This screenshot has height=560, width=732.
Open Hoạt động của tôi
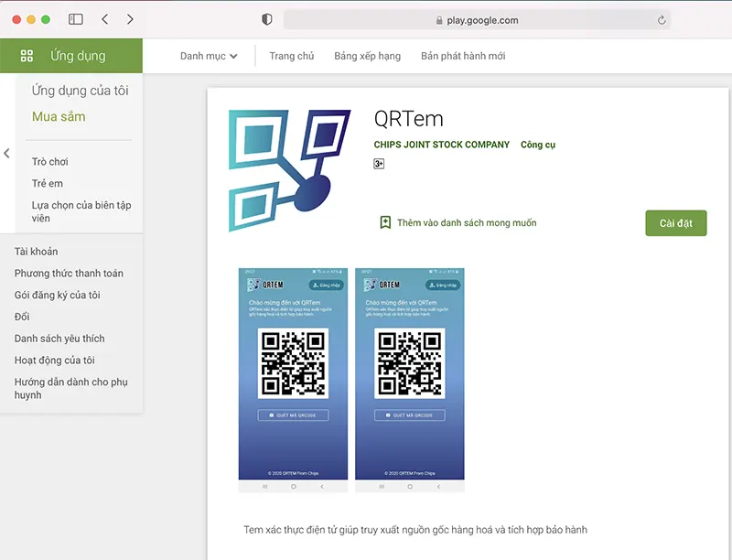point(54,360)
